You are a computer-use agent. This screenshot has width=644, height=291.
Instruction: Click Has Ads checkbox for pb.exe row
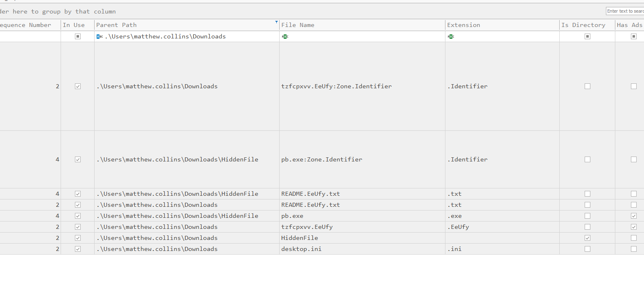click(634, 216)
